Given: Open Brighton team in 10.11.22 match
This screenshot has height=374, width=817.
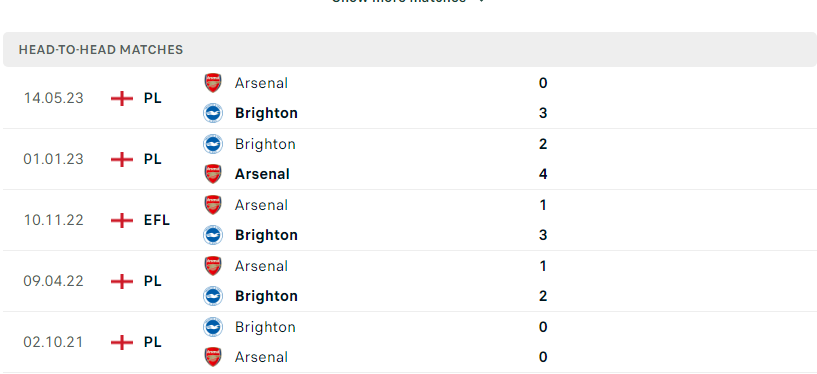Looking at the screenshot, I should point(266,235).
